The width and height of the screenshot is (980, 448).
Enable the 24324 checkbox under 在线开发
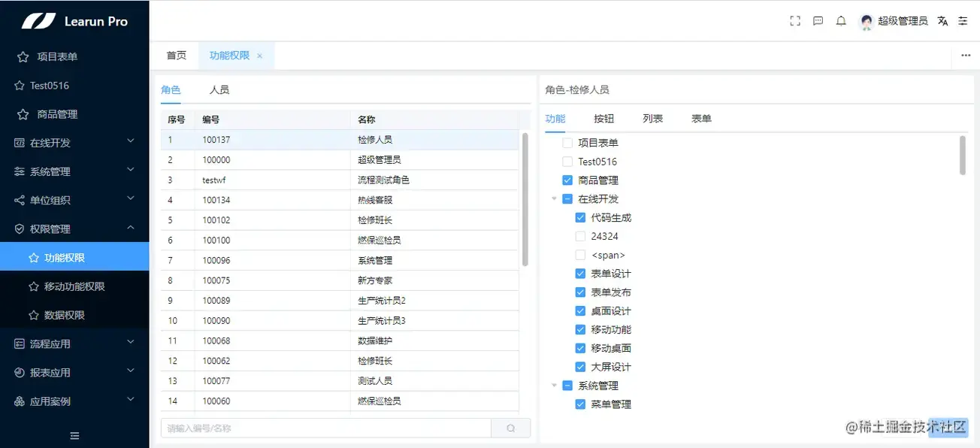(x=579, y=235)
